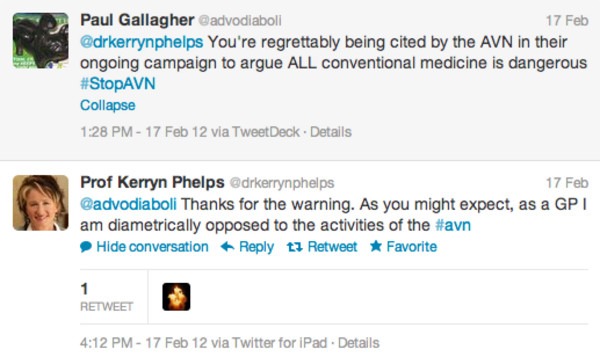Screen dimensions: 600x364
Task: Click the speech bubble Hide conversation icon
Action: (86, 247)
